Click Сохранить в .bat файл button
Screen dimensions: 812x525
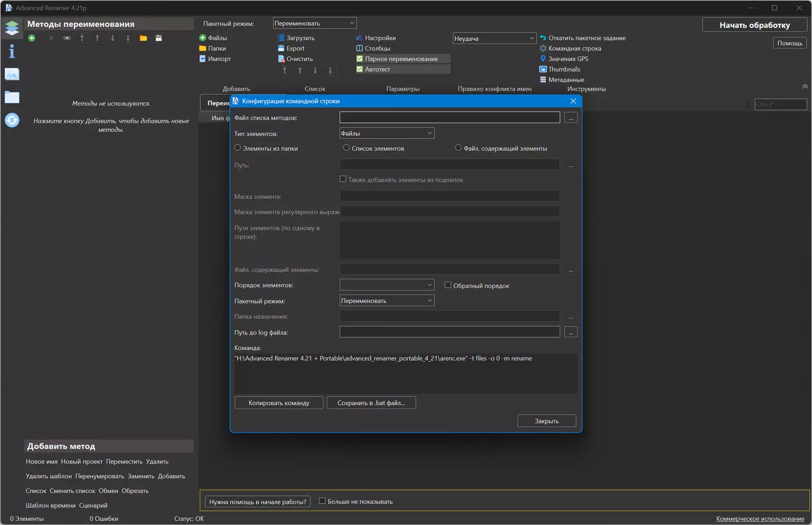click(371, 403)
